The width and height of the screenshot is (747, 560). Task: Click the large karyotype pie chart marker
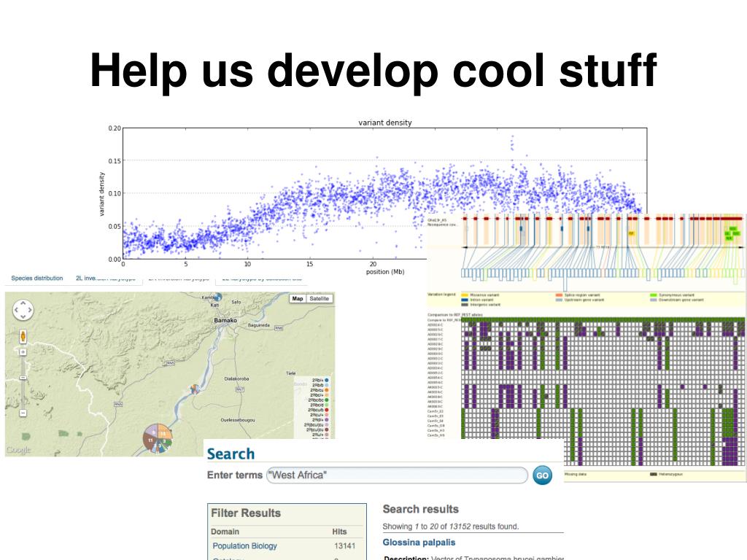[x=158, y=438]
